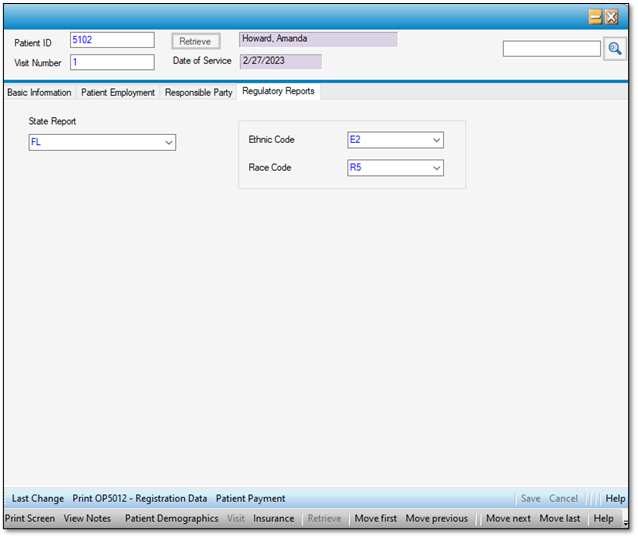This screenshot has width=638, height=538.
Task: Minimize the window with the orange button
Action: click(595, 17)
